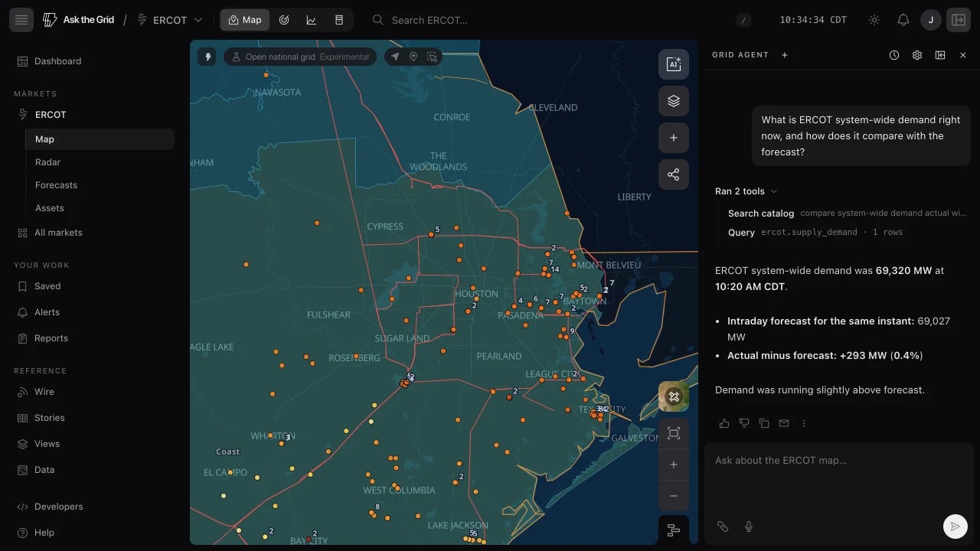
Task: Give the response a thumbs up
Action: [724, 423]
